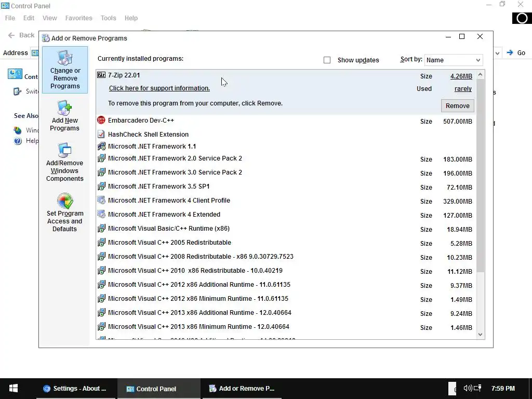Click the Visual C++ 2012 Additional Runtime icon
The width and height of the screenshot is (532, 399).
click(101, 284)
